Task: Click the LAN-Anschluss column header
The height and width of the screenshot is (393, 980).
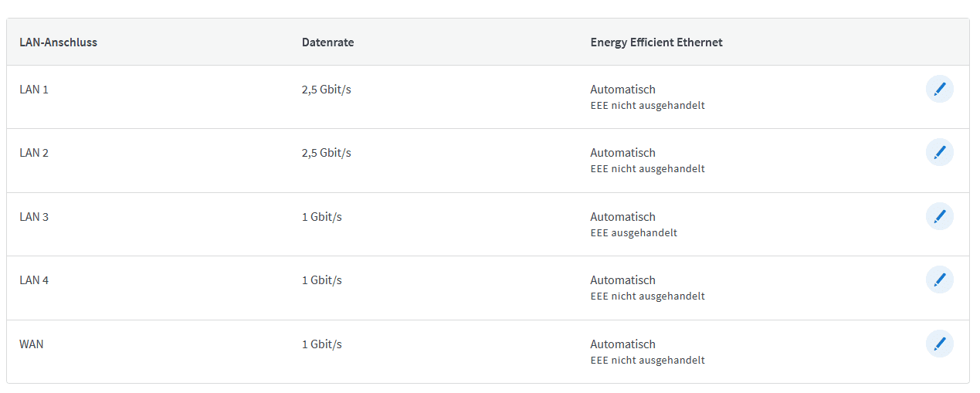Action: point(58,42)
